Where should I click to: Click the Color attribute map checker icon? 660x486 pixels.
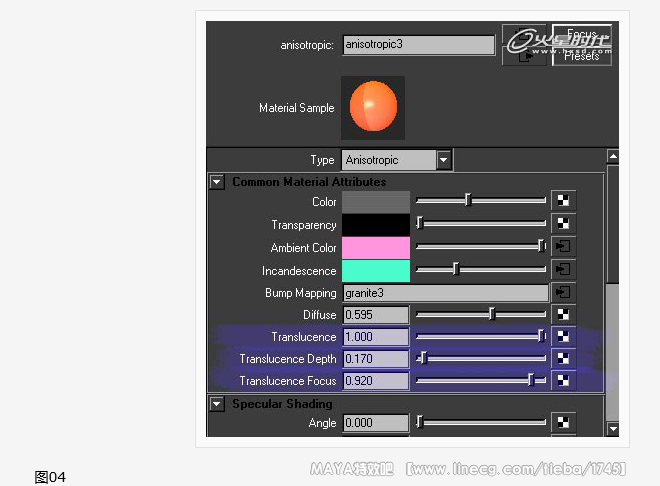[x=564, y=202]
